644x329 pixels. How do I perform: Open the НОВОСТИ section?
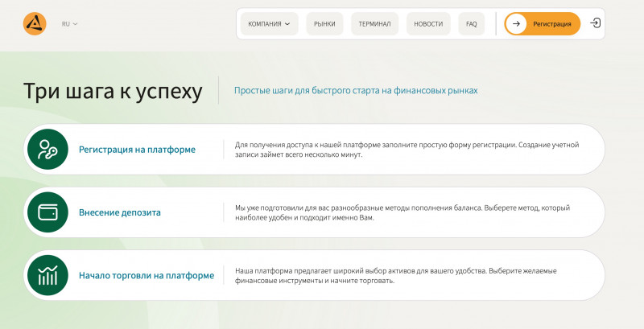pyautogui.click(x=428, y=24)
